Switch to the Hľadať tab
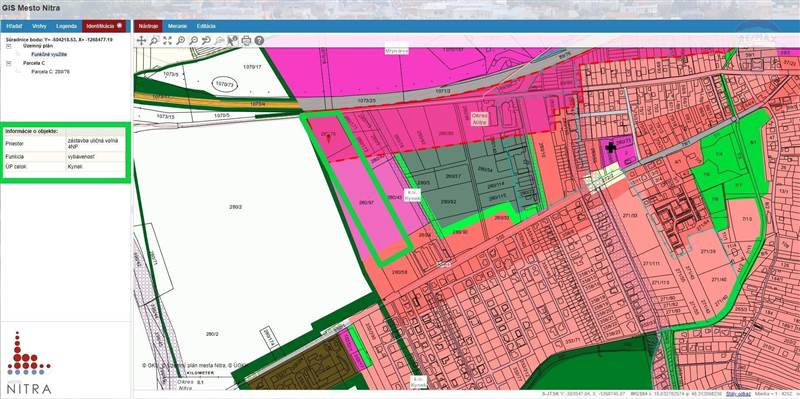Screen dimensions: 800x399 14,26
